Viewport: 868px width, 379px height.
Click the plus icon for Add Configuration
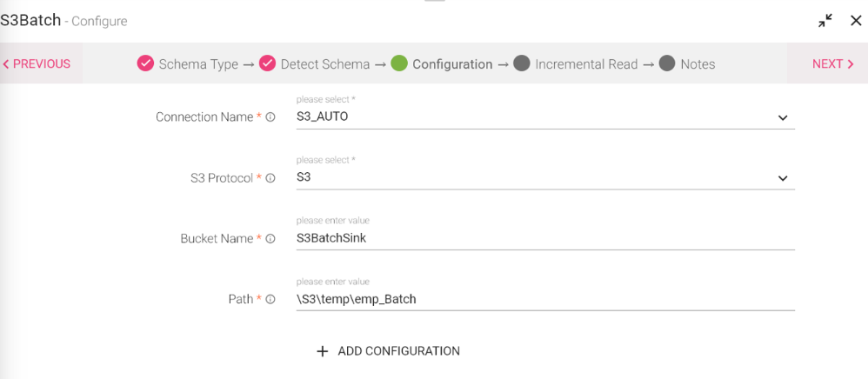click(322, 351)
